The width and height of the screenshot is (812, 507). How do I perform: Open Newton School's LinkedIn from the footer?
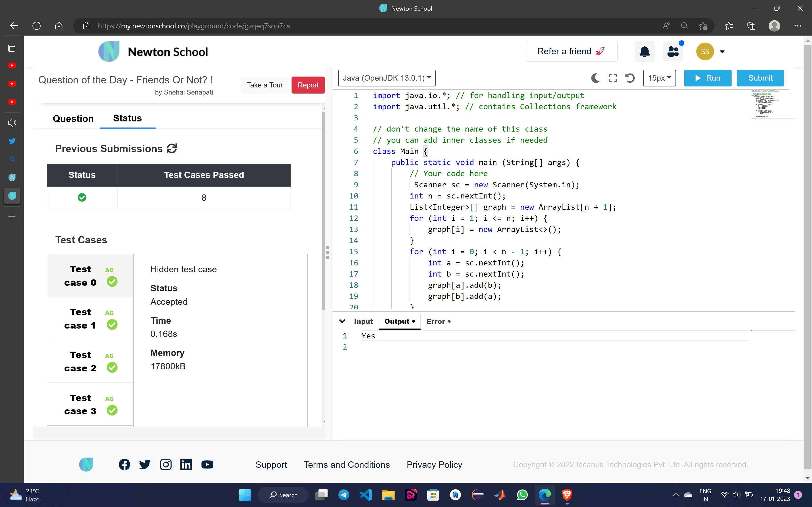pos(187,464)
